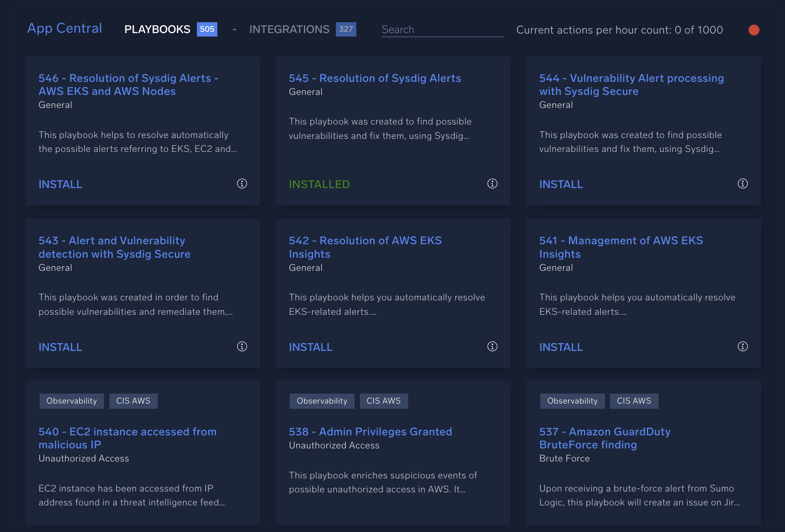Viewport: 785px width, 532px height.
Task: Open info for playbook 543 Sysdig Secure
Action: pos(242,347)
